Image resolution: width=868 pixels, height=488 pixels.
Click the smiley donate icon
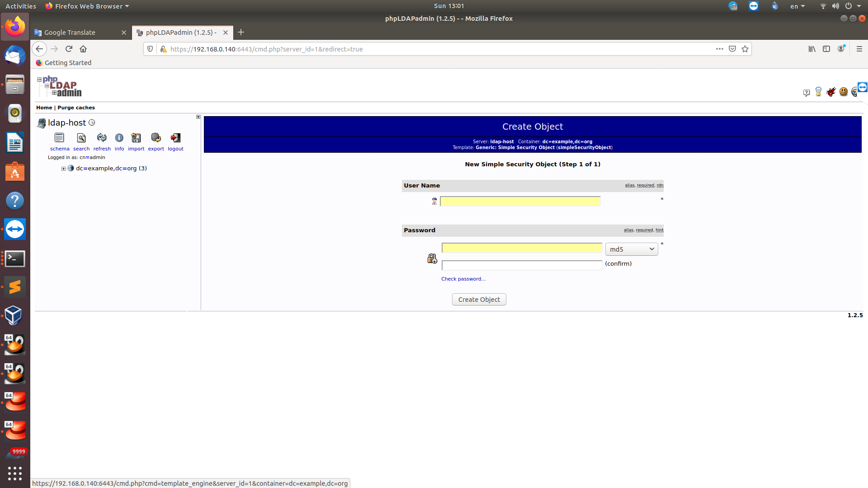tap(843, 92)
